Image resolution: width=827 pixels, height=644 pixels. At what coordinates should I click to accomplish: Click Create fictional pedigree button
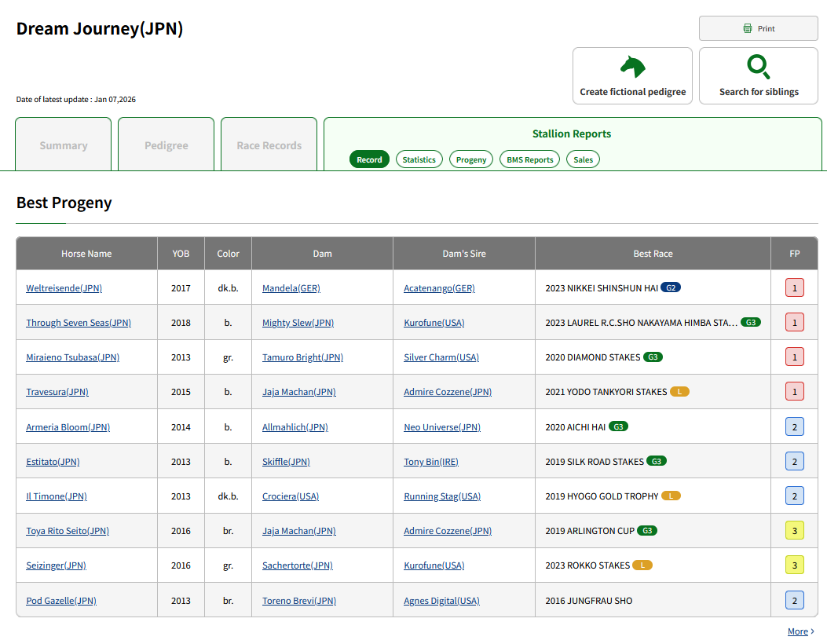pyautogui.click(x=632, y=76)
